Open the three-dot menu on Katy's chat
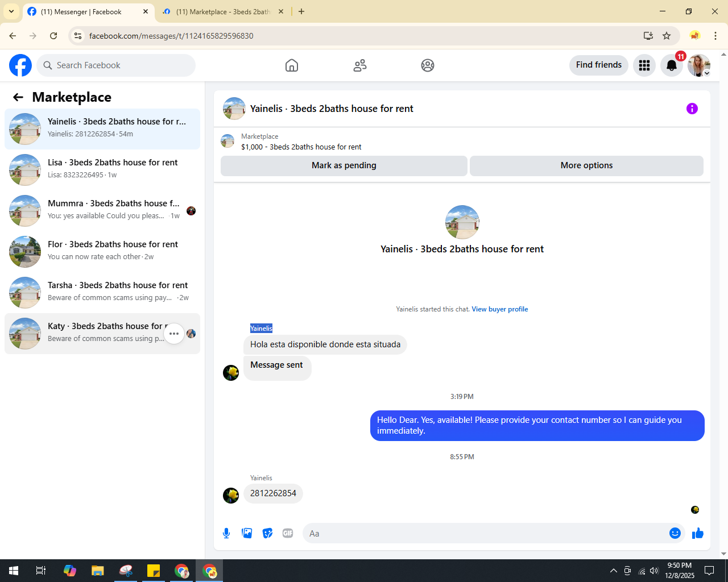The height and width of the screenshot is (582, 728). tap(174, 334)
